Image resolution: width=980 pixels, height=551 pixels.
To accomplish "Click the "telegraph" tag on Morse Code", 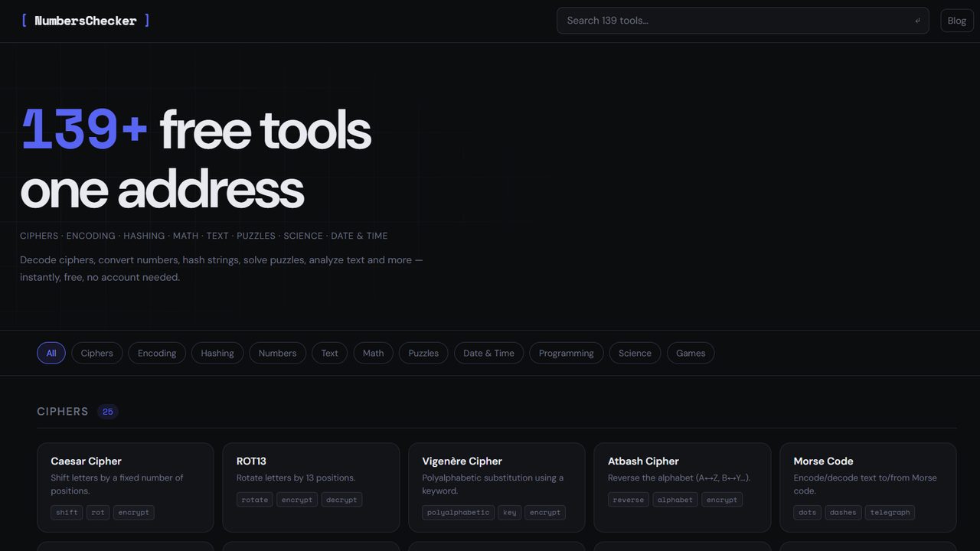I will (x=890, y=513).
